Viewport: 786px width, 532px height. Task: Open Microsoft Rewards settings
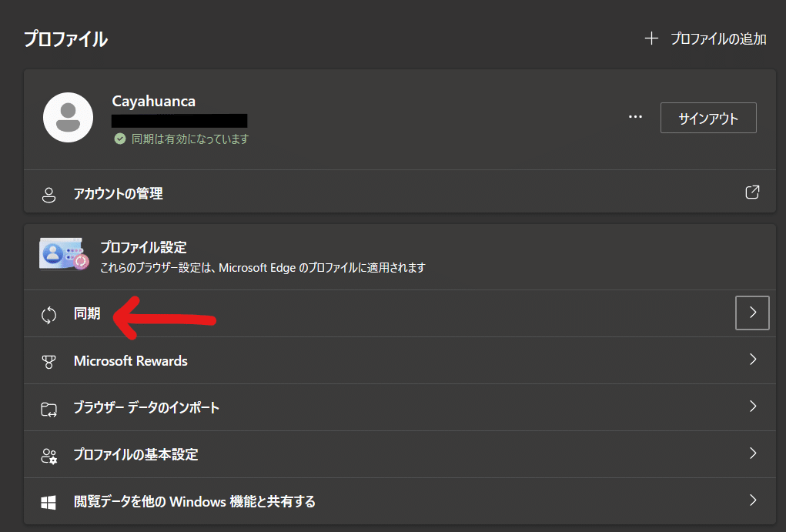(x=400, y=360)
